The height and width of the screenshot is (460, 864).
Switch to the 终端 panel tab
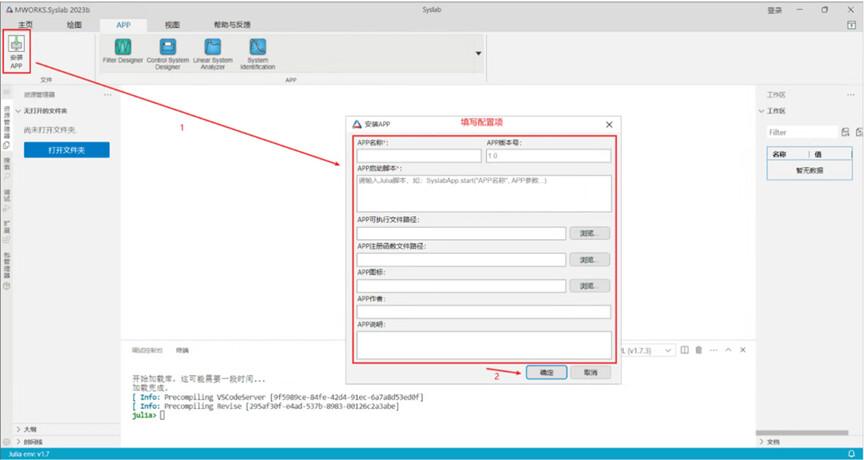pyautogui.click(x=182, y=350)
